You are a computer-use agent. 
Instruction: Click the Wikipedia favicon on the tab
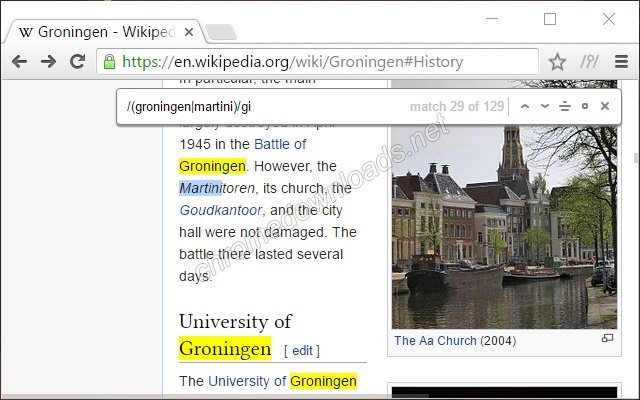tap(25, 32)
